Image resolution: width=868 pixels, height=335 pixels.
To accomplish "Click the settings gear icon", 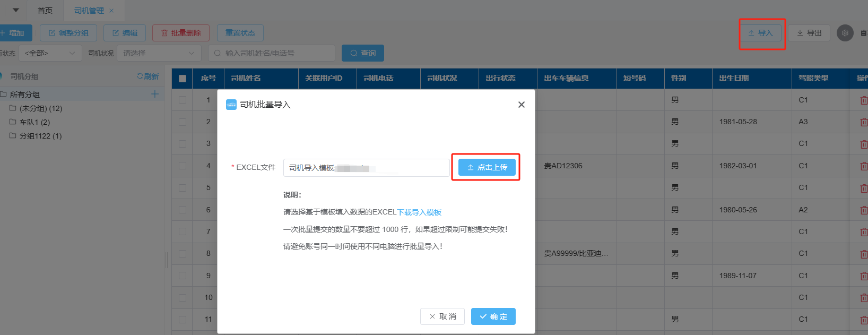I will pyautogui.click(x=845, y=33).
